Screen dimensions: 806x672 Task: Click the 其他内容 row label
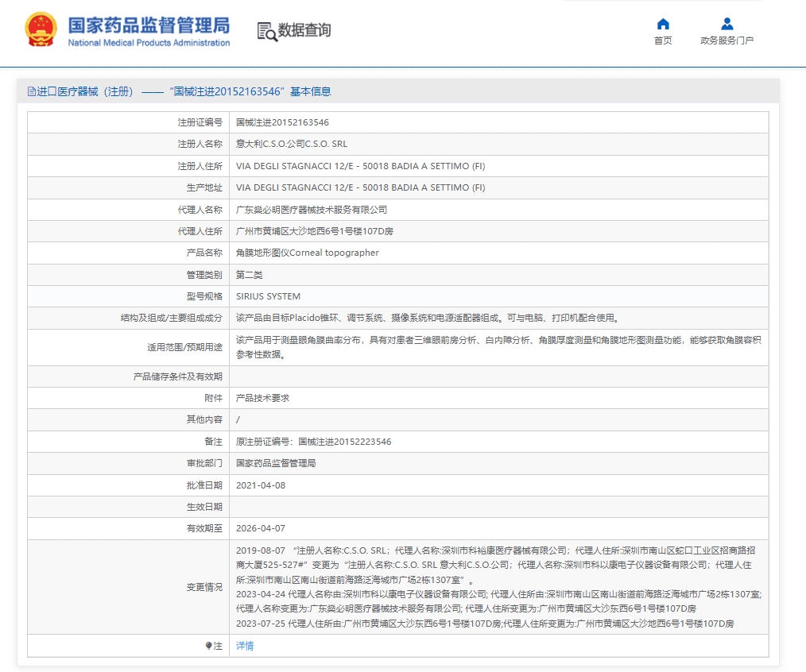click(x=204, y=419)
